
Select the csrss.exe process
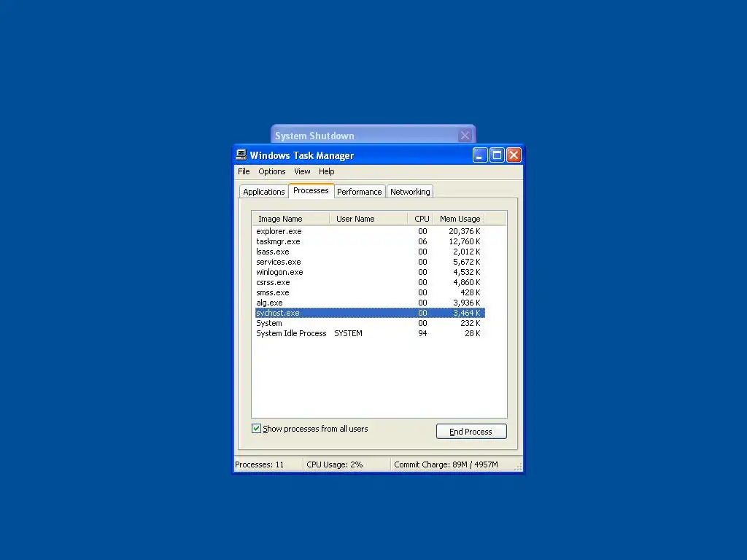coord(370,282)
